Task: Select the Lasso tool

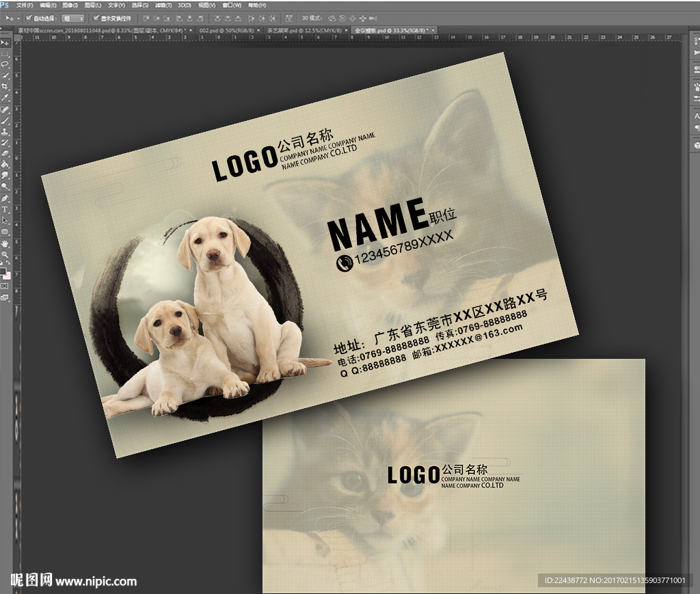Action: tap(5, 64)
